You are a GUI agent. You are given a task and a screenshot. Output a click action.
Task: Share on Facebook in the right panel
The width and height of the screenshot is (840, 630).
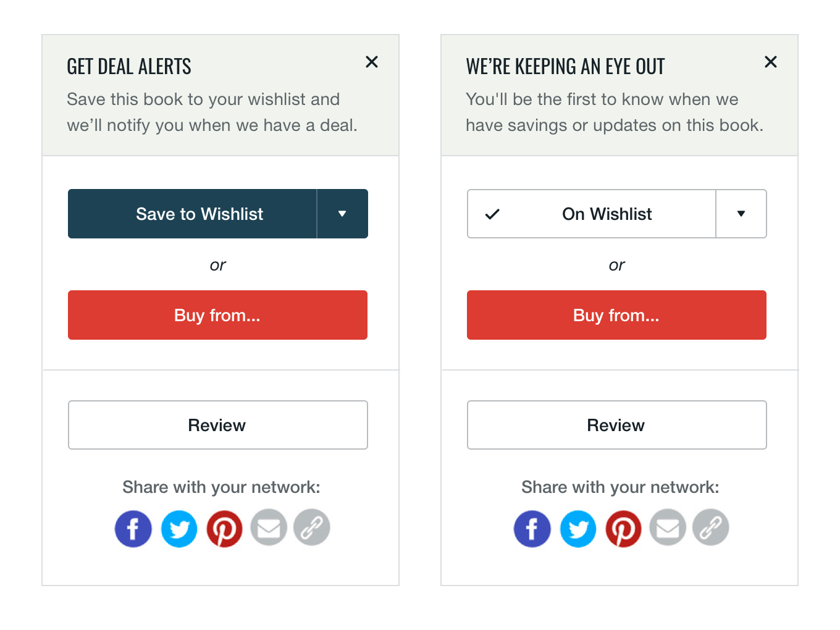coord(532,529)
